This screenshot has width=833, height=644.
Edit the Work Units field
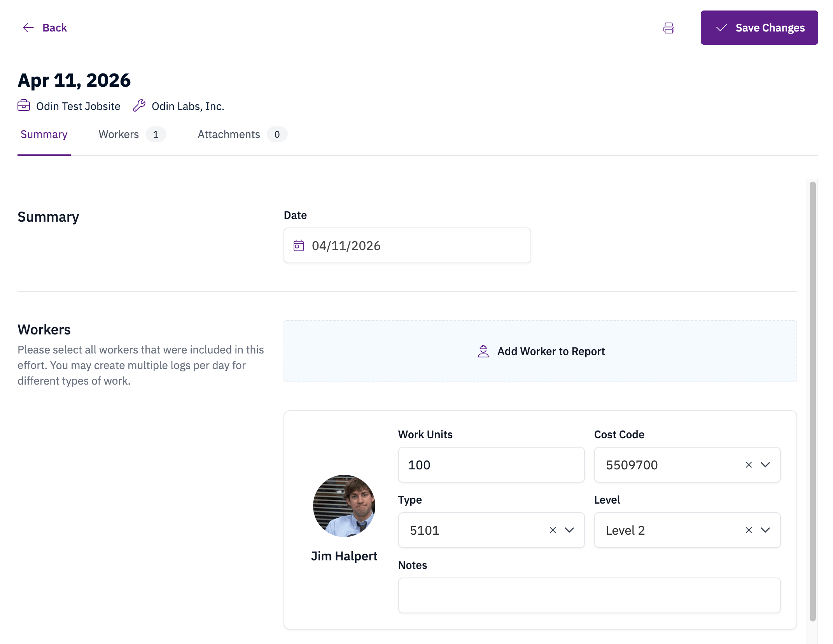coord(491,465)
